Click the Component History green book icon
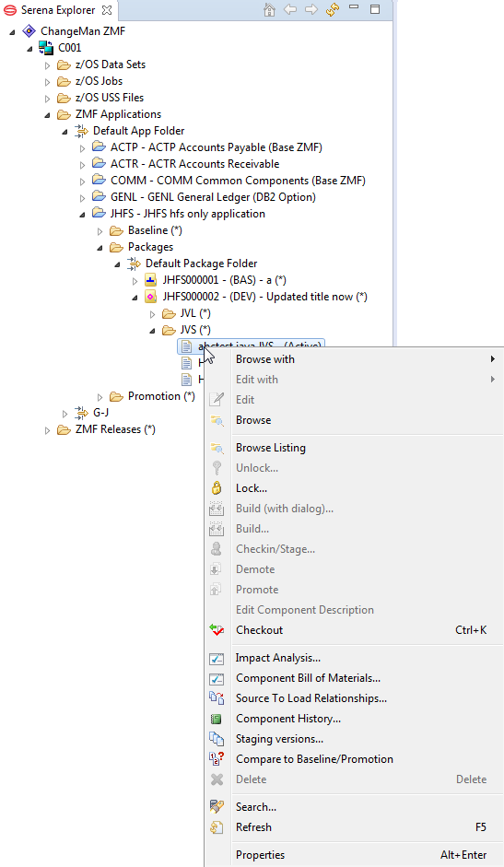504x867 pixels. pos(217,719)
